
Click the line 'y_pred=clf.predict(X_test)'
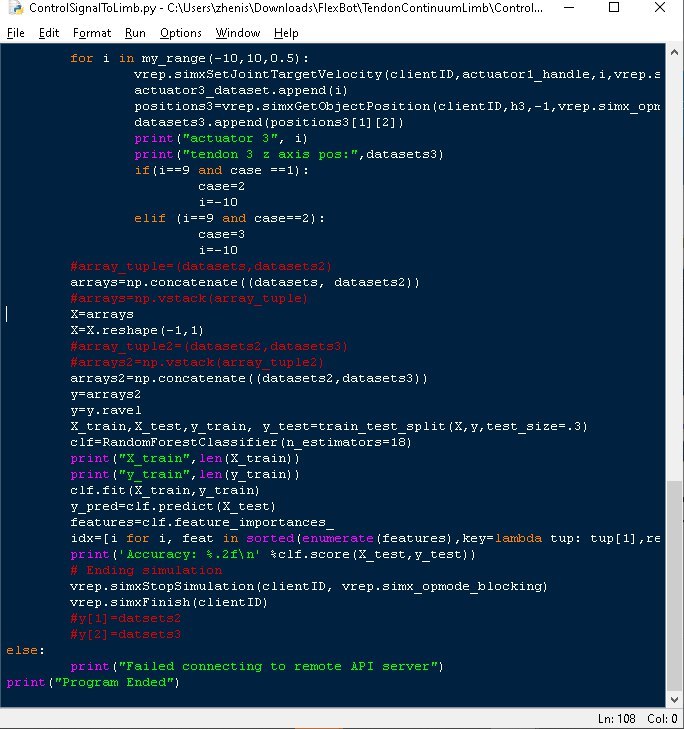pos(173,506)
